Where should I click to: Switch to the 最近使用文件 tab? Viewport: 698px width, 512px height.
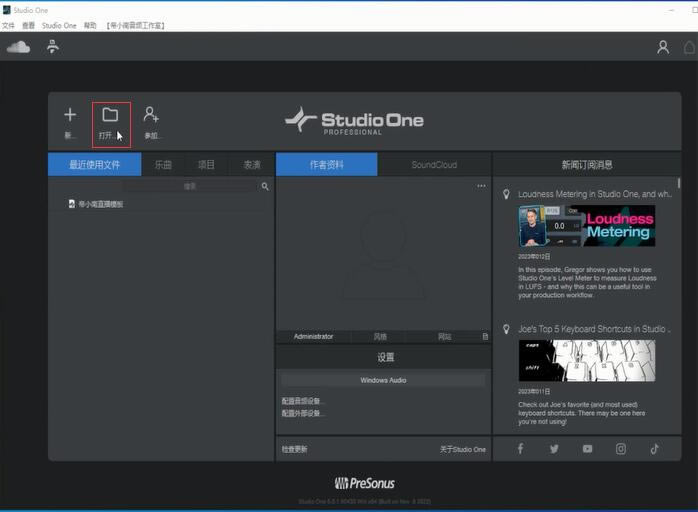click(x=94, y=165)
